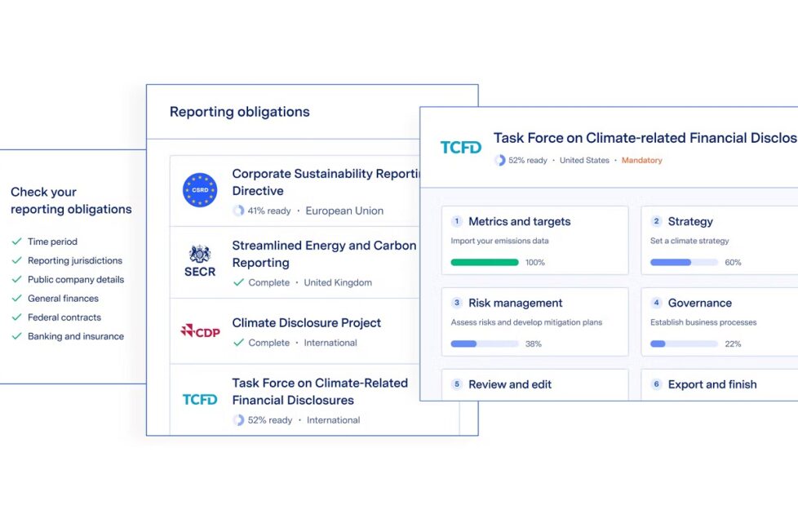Toggle the Federal contracts checkmark
This screenshot has height=532, width=798.
click(16, 317)
